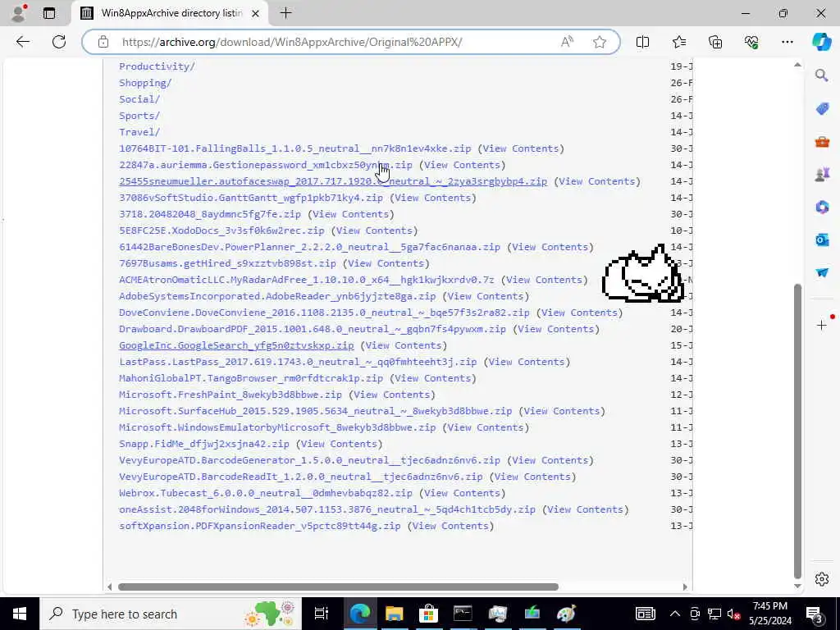This screenshot has width=840, height=630.
Task: Show hidden tray icons chevron
Action: point(675,614)
